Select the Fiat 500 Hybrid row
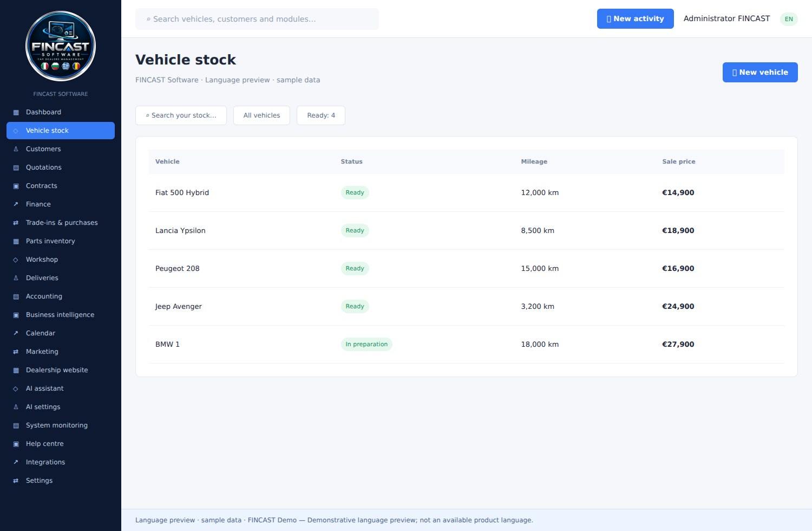 pos(467,192)
